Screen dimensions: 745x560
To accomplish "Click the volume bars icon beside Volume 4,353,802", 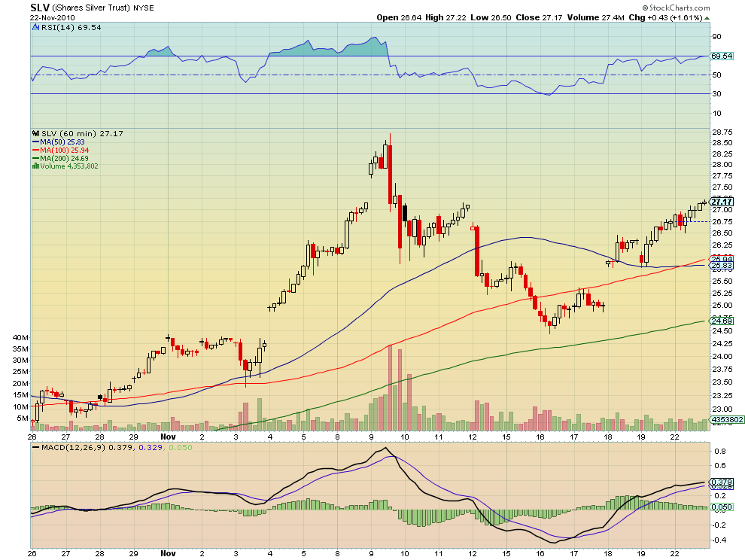I will 35,166.
